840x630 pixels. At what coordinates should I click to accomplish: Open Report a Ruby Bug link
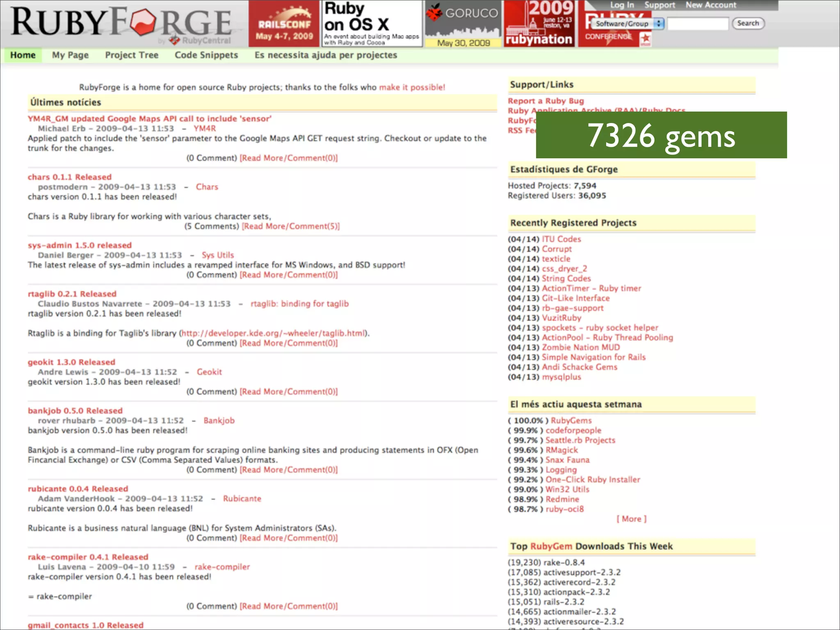[546, 101]
